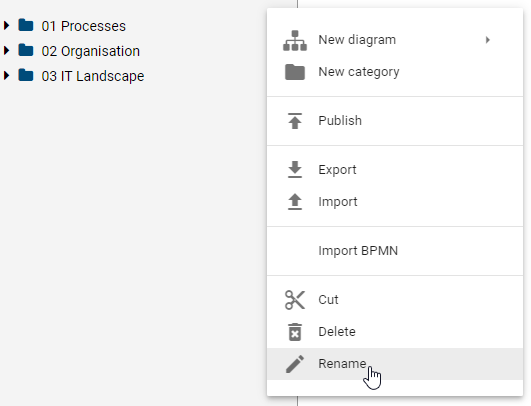Screen dimensions: 531x406
Task: Click the 03 IT Landscape folder icon
Action: (26, 75)
